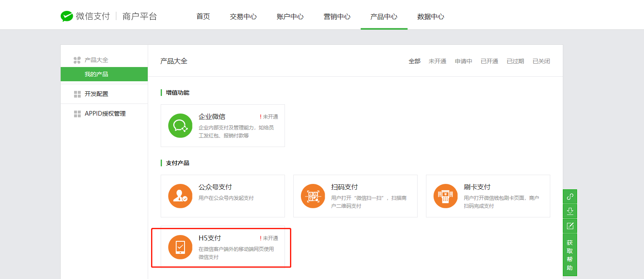Image resolution: width=644 pixels, height=279 pixels.
Task: Click the APPID授权管理 sidebar grid icon
Action: [x=77, y=114]
